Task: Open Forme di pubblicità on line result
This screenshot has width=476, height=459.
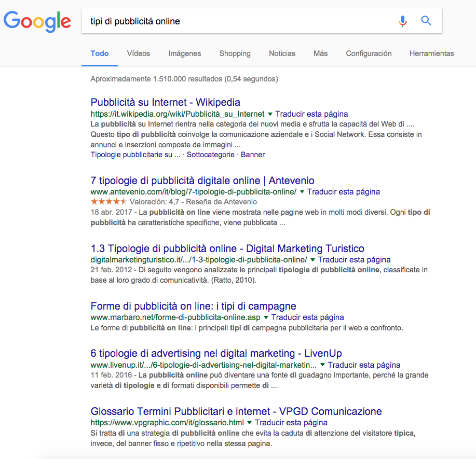Action: coord(194,306)
